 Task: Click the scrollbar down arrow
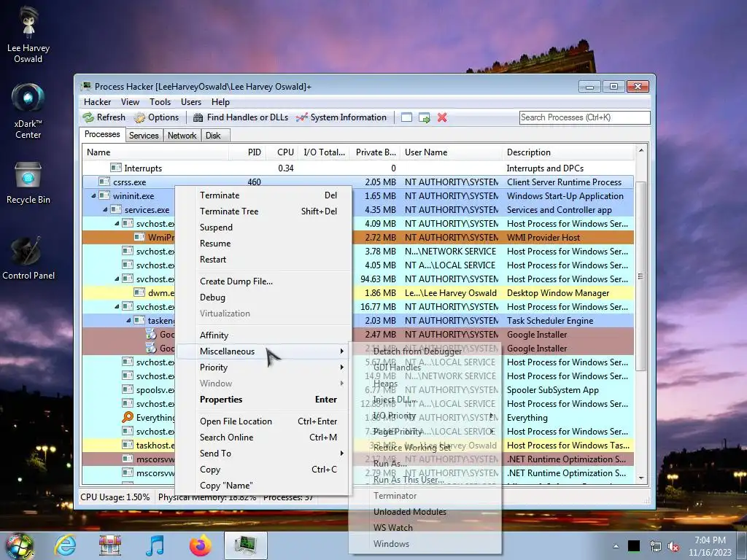pyautogui.click(x=640, y=478)
